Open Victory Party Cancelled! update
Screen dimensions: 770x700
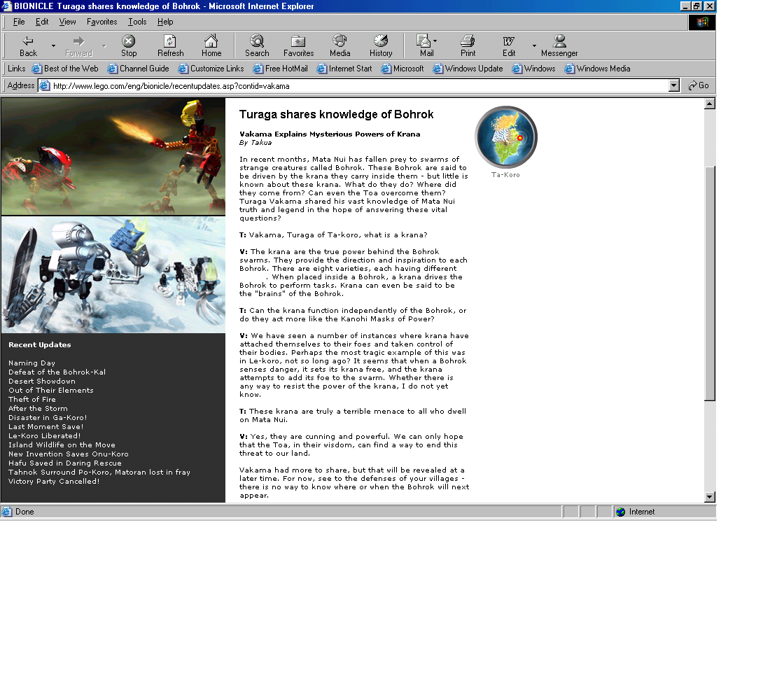point(54,481)
